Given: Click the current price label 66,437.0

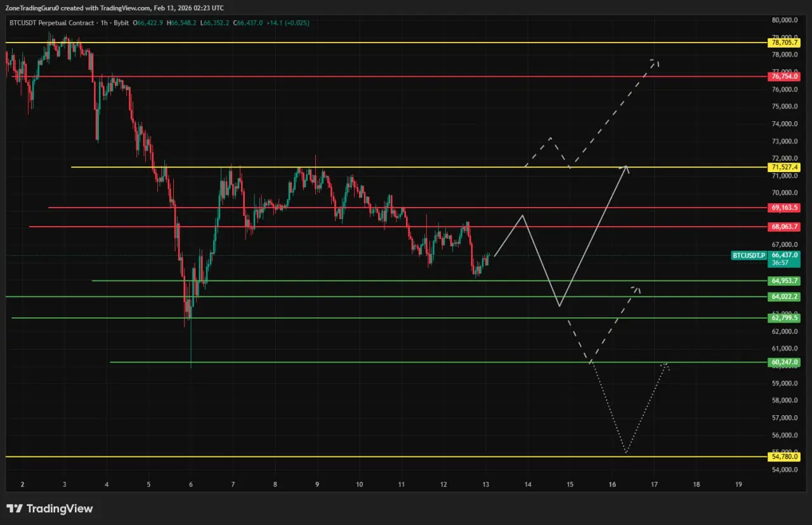Looking at the screenshot, I should [784, 255].
